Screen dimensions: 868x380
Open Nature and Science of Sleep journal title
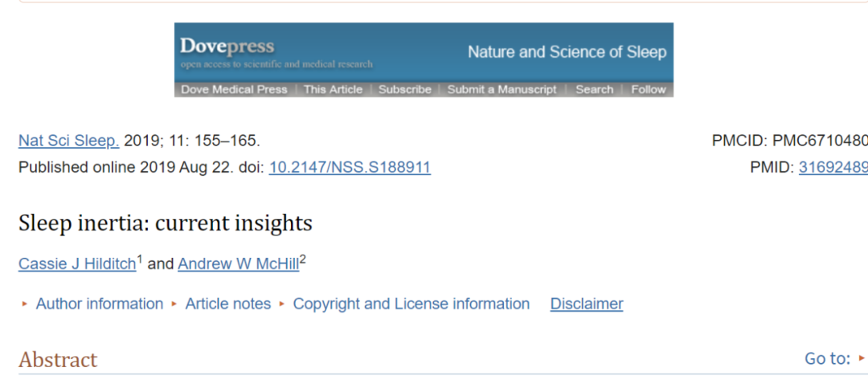(x=567, y=52)
